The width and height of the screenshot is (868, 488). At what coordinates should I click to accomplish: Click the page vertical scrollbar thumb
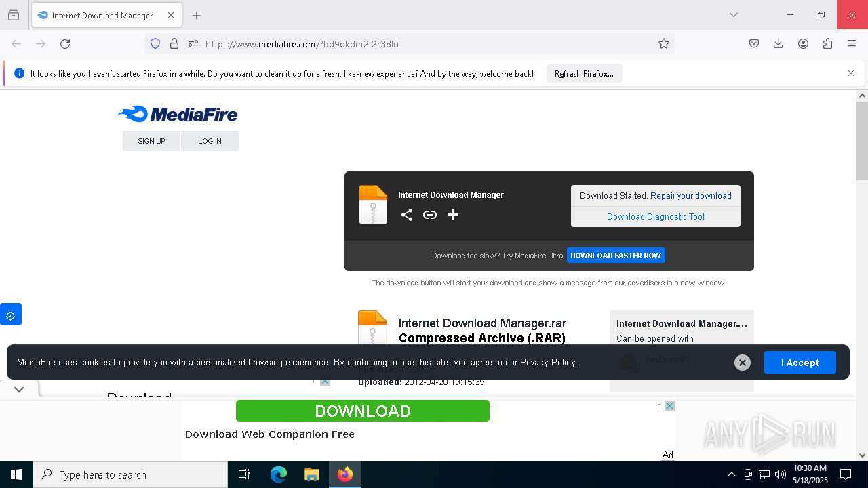(862, 141)
